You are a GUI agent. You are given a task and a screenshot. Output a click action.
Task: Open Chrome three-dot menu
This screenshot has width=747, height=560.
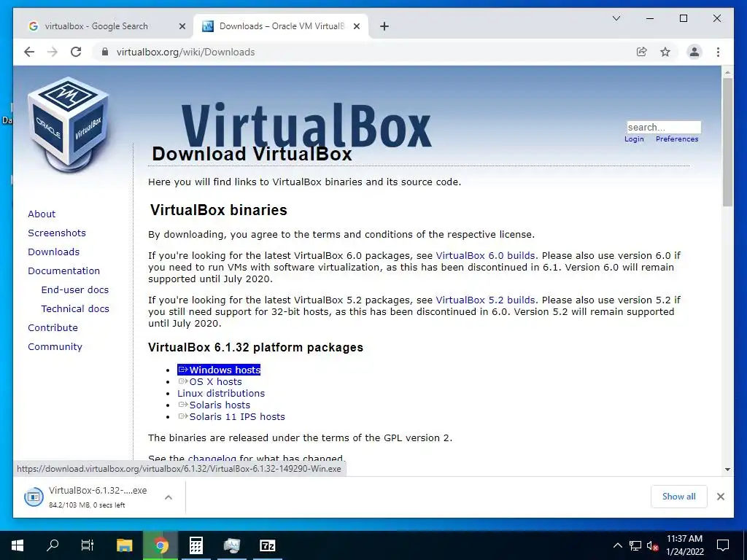pos(718,52)
